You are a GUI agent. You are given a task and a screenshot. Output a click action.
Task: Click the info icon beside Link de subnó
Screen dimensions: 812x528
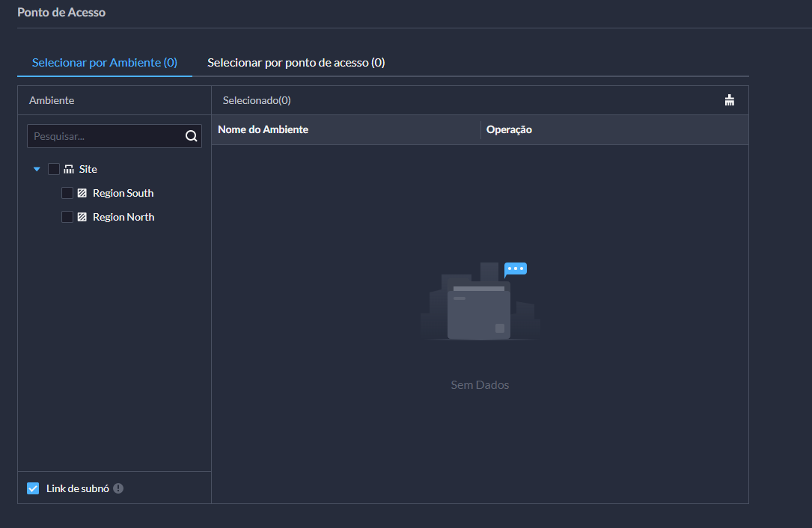click(x=118, y=488)
